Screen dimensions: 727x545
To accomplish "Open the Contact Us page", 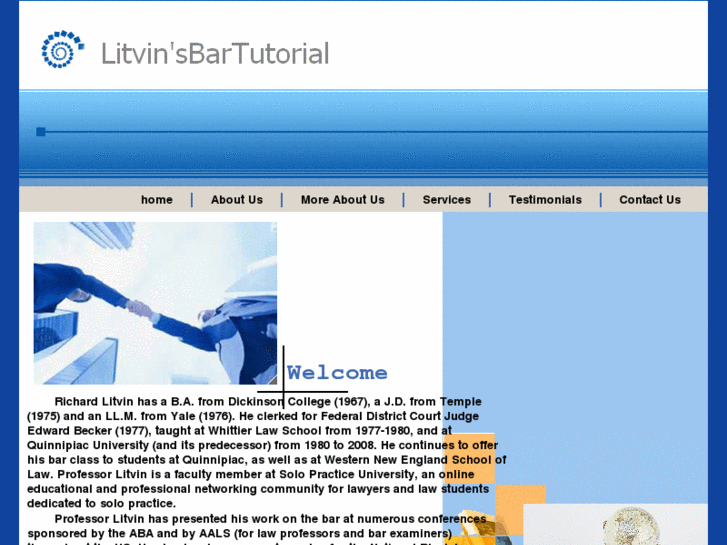I will tap(650, 199).
